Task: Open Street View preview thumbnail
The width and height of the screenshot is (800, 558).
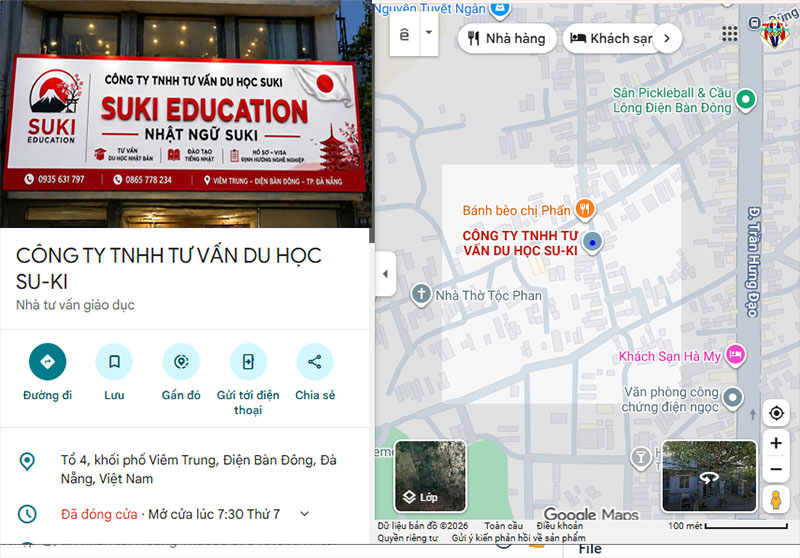Action: [709, 476]
